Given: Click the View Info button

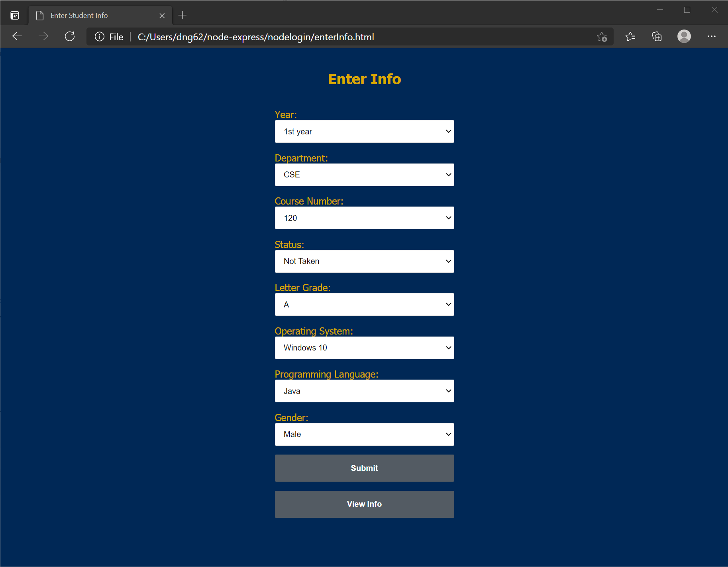Looking at the screenshot, I should [364, 504].
